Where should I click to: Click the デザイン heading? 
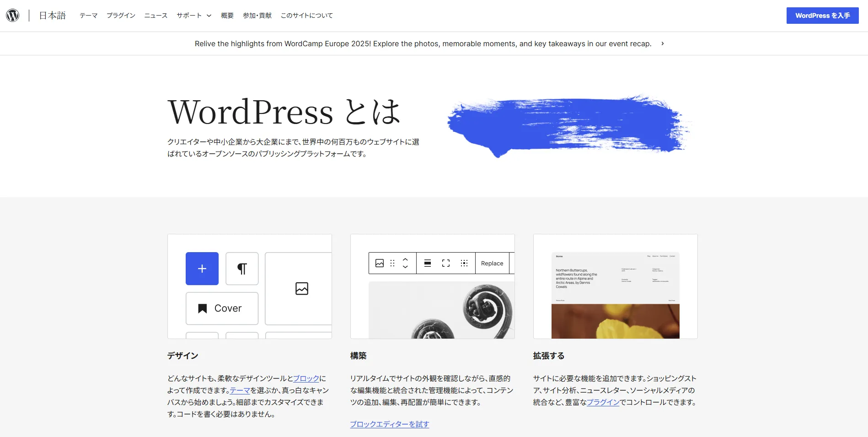coord(183,356)
